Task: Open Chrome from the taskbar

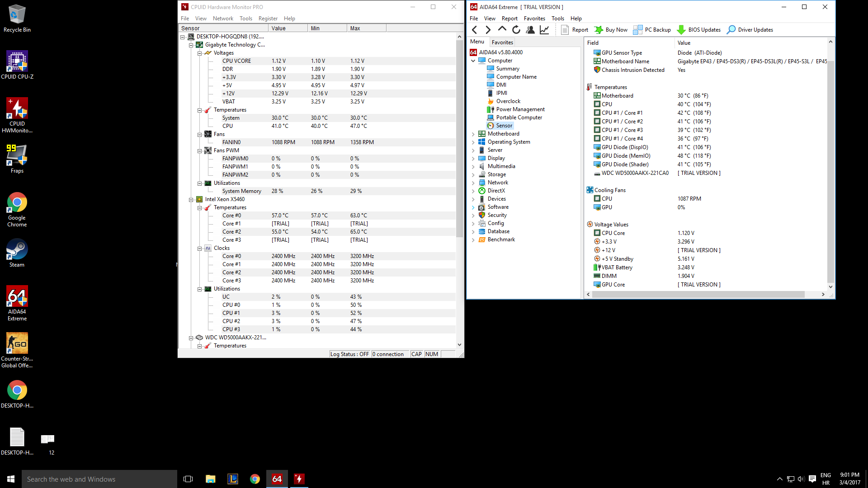Action: 255,479
